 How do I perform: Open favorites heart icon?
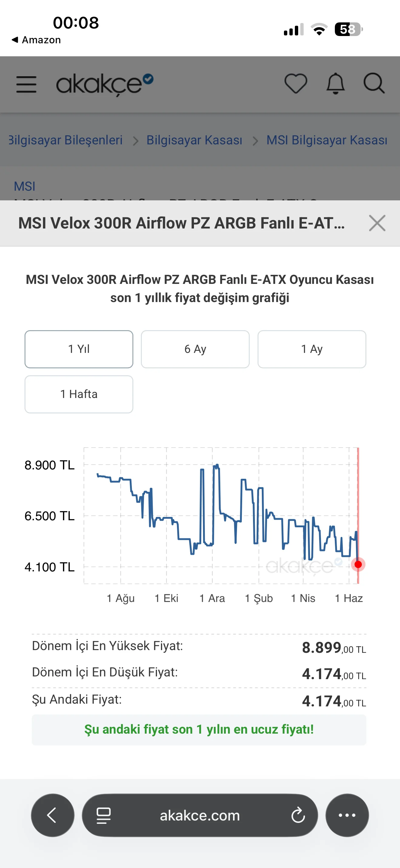[296, 83]
